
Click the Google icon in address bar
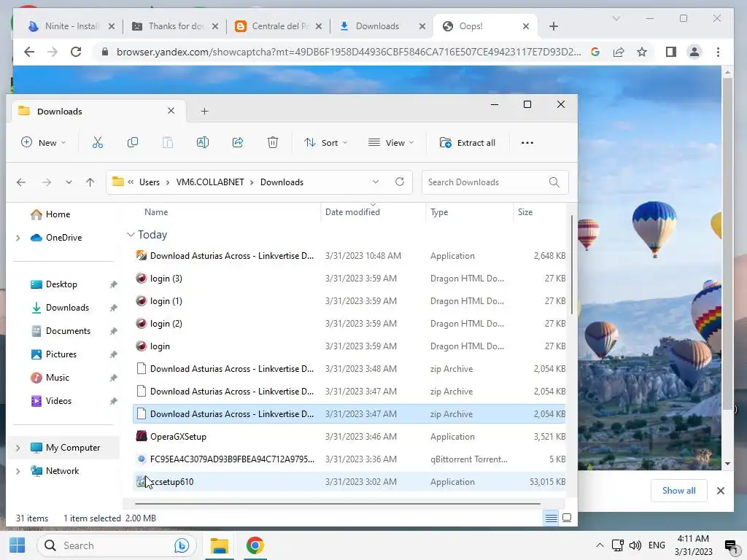coord(595,52)
